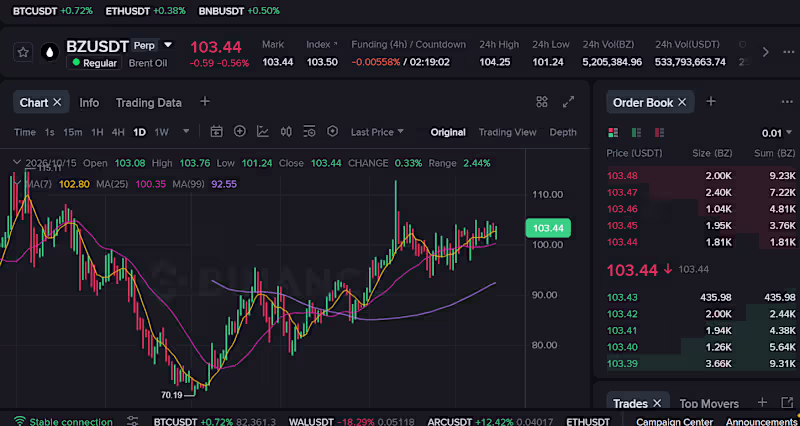Open the settings sliders icon in the status bar

(133, 421)
